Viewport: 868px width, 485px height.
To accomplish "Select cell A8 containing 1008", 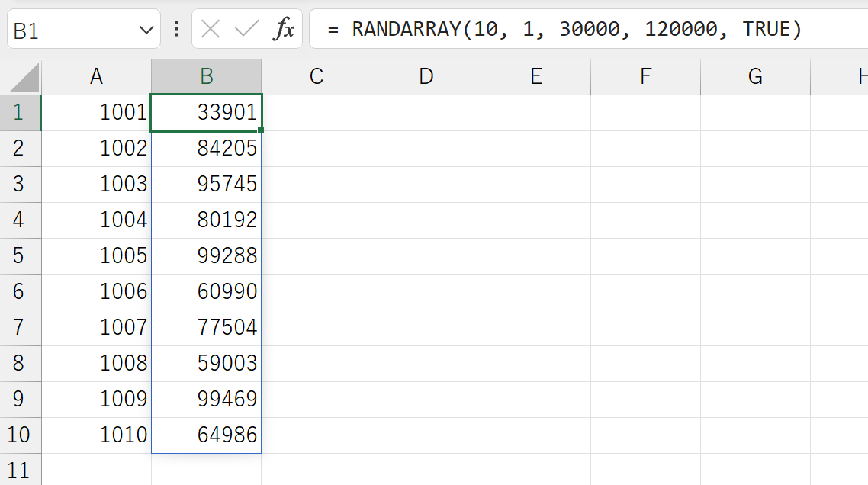I will (x=96, y=364).
